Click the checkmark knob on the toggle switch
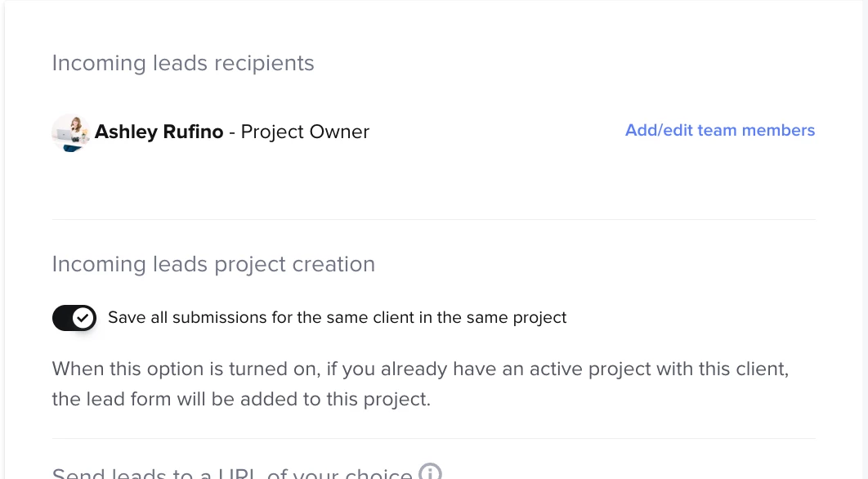Image resolution: width=868 pixels, height=479 pixels. click(83, 318)
